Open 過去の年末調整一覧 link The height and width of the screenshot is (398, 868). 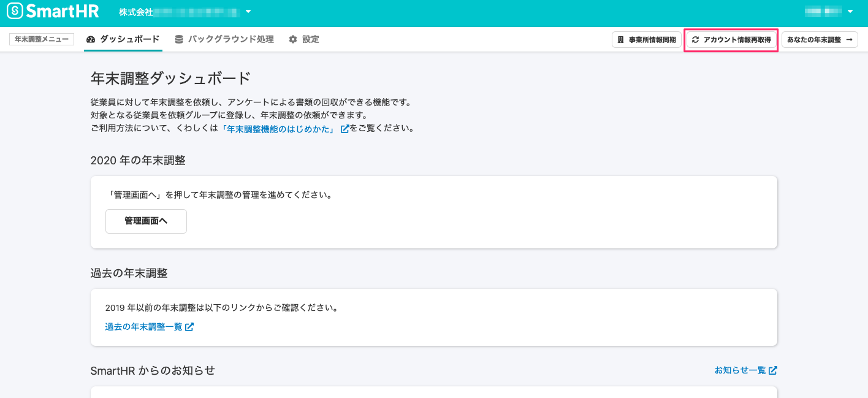point(144,327)
